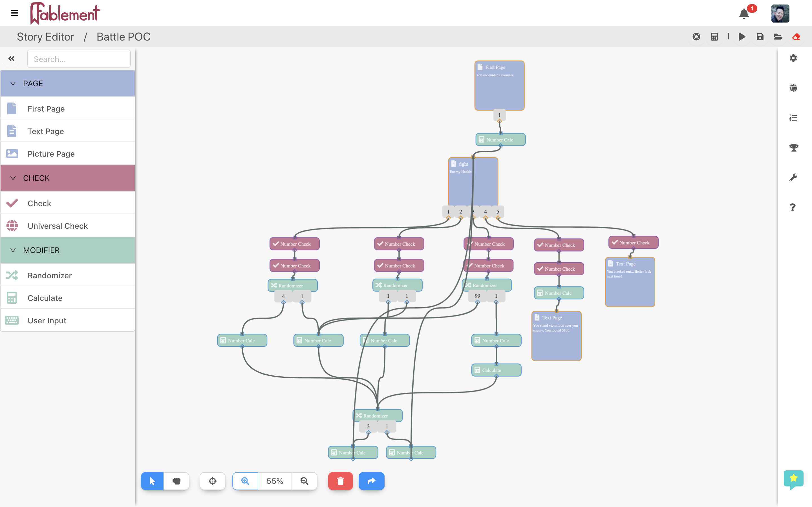Open the wrench tools panel
812x507 pixels.
(x=794, y=177)
